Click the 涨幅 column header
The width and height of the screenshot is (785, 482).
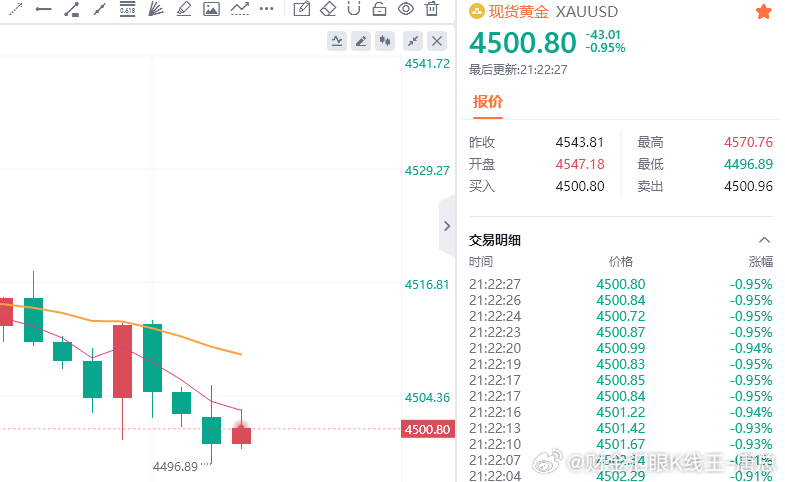(x=760, y=262)
